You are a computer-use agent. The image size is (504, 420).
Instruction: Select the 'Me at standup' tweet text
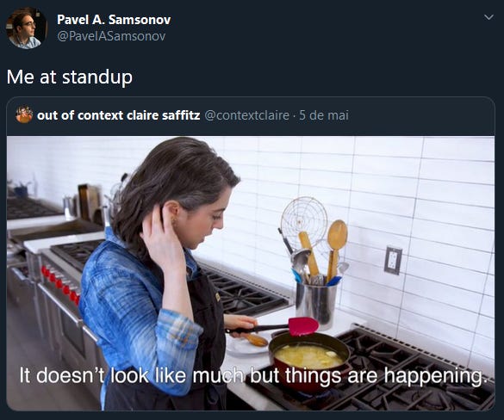[x=70, y=77]
